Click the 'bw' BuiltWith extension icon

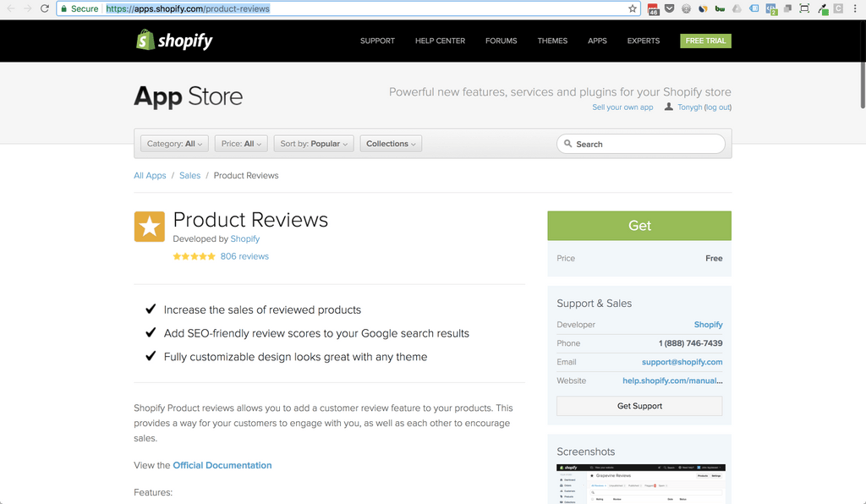(x=720, y=8)
